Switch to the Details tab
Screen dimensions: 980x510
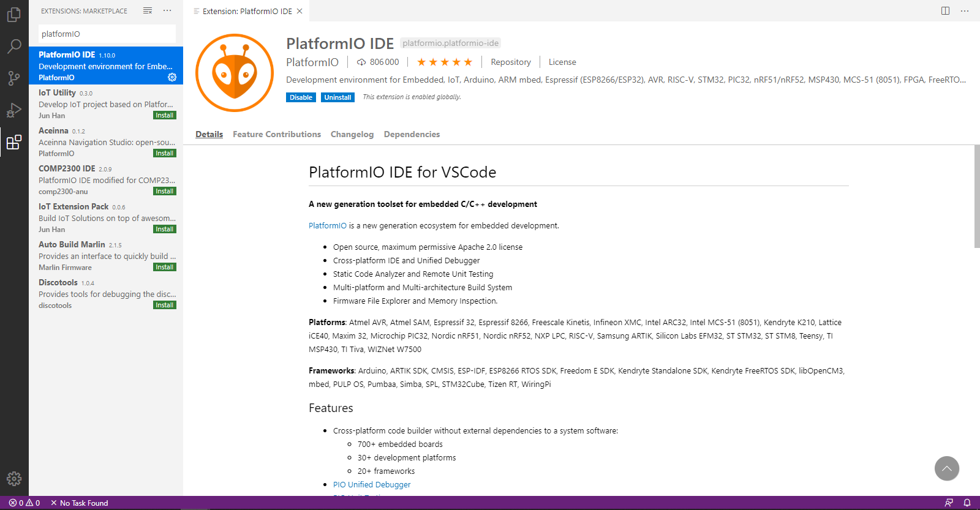(x=209, y=134)
